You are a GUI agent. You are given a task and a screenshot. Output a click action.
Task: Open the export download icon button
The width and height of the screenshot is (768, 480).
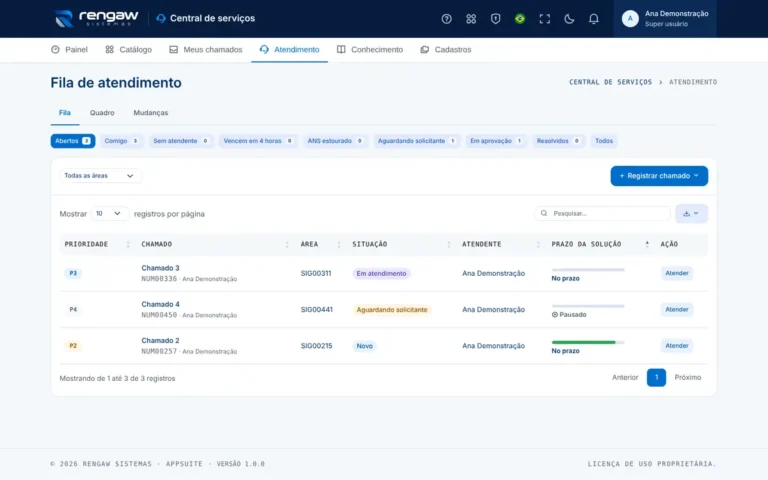point(691,214)
